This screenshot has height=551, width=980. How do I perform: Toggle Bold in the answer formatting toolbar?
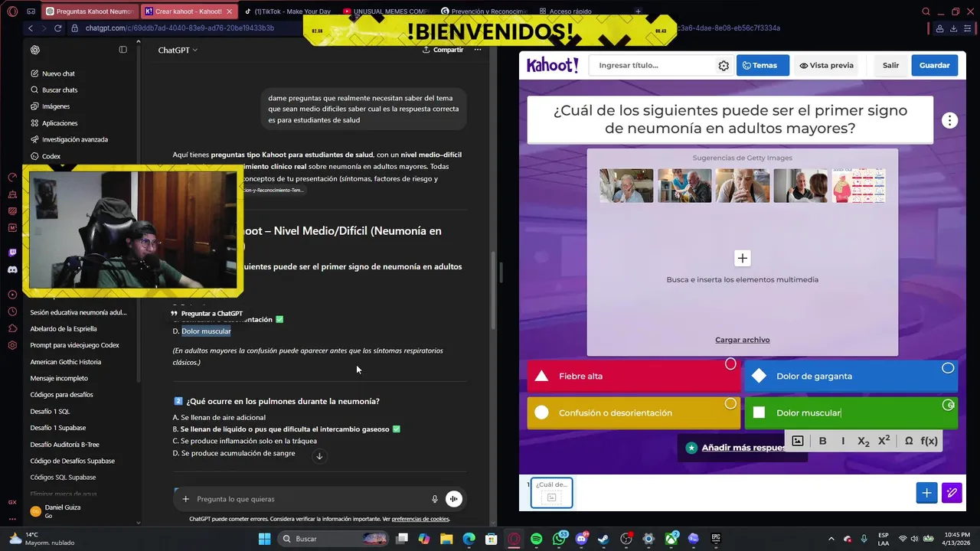pos(822,441)
